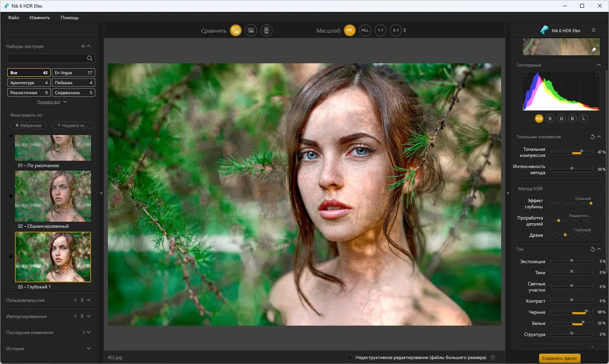Select the split view compare icon
The image size is (609, 364).
(251, 30)
